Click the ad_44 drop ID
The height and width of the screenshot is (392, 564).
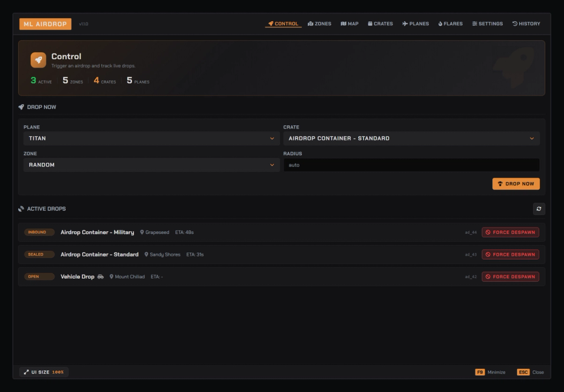471,233
